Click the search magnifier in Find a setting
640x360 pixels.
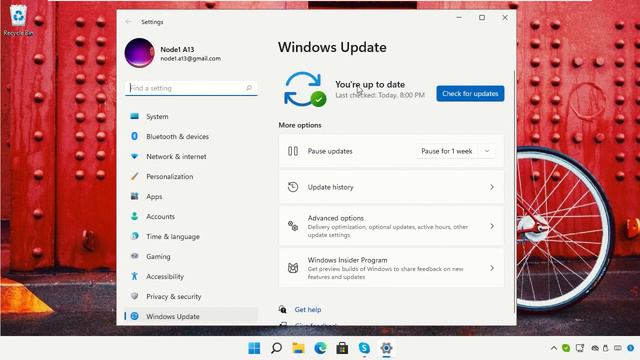point(249,88)
